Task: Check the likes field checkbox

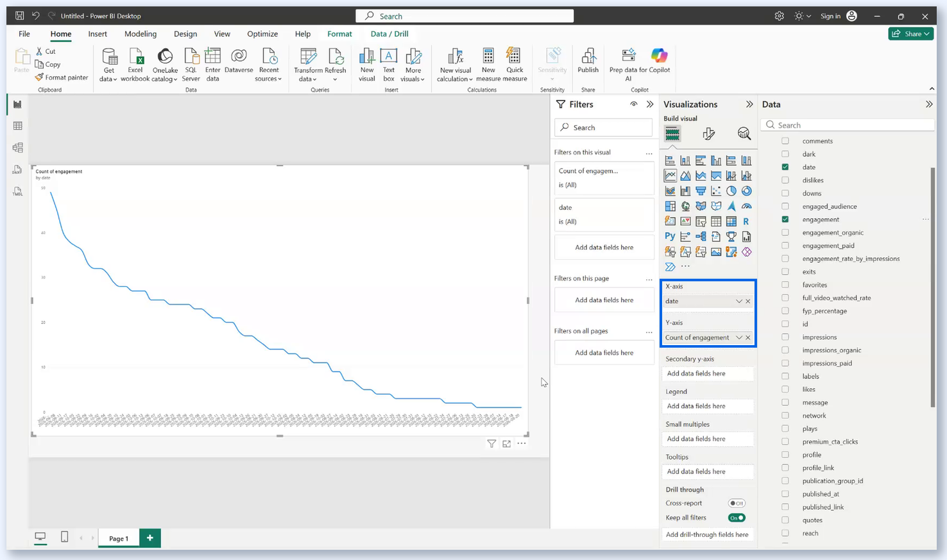Action: pyautogui.click(x=785, y=389)
